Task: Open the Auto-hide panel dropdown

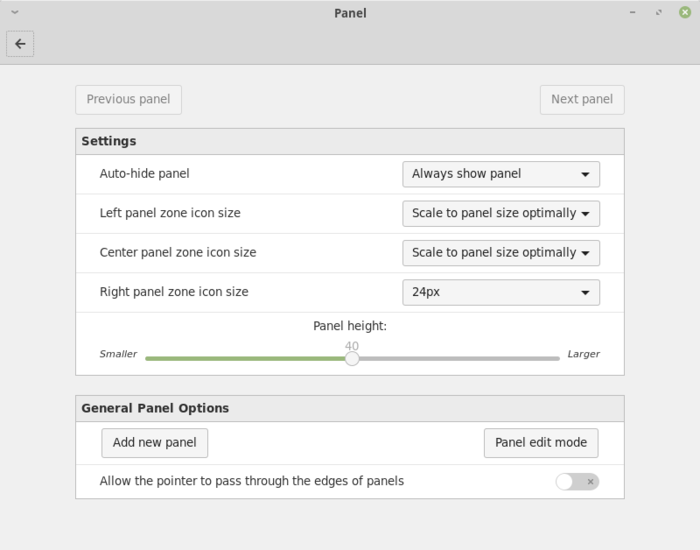Action: coord(500,174)
